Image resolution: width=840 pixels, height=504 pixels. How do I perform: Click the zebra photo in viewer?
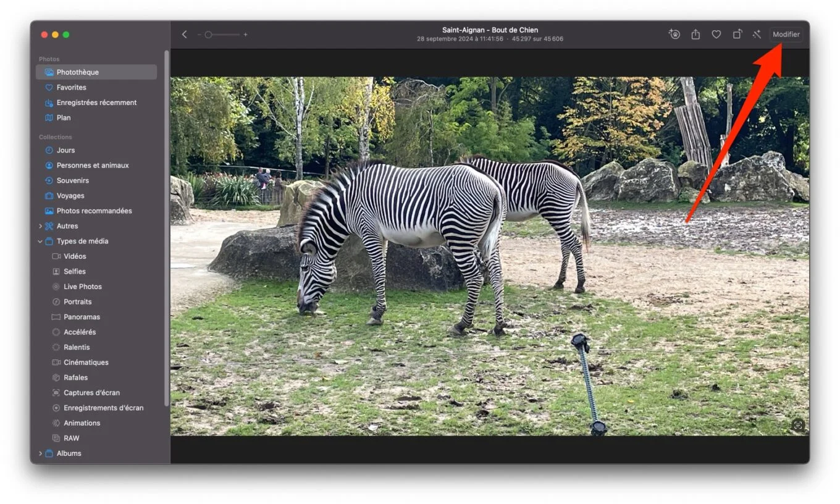point(490,256)
